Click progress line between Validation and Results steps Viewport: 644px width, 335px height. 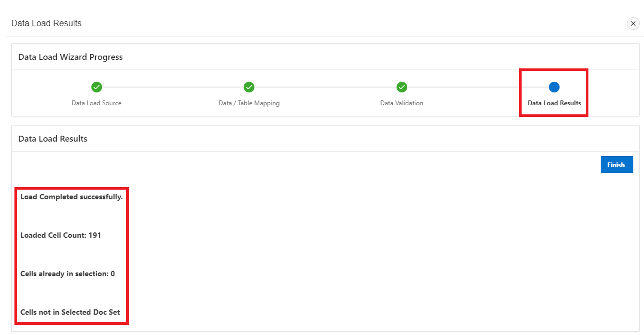click(478, 87)
